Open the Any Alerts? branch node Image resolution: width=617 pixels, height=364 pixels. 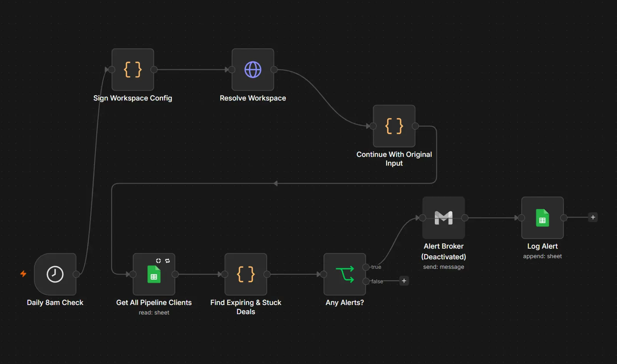(345, 274)
